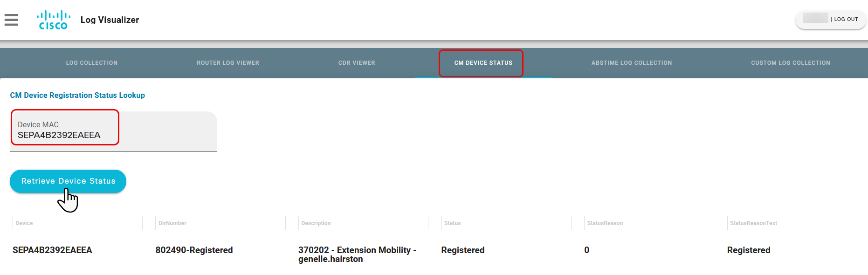
Task: Click the Registered value under Status column
Action: (463, 250)
